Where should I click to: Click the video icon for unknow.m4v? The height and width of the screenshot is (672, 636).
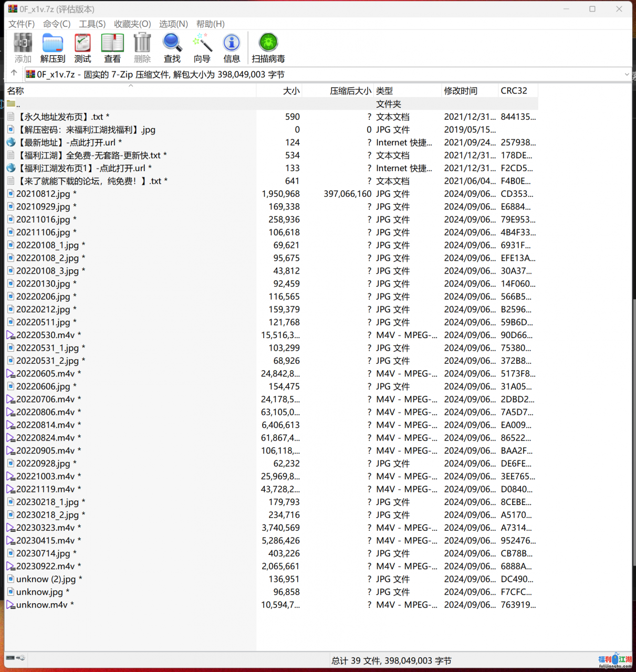tap(11, 605)
